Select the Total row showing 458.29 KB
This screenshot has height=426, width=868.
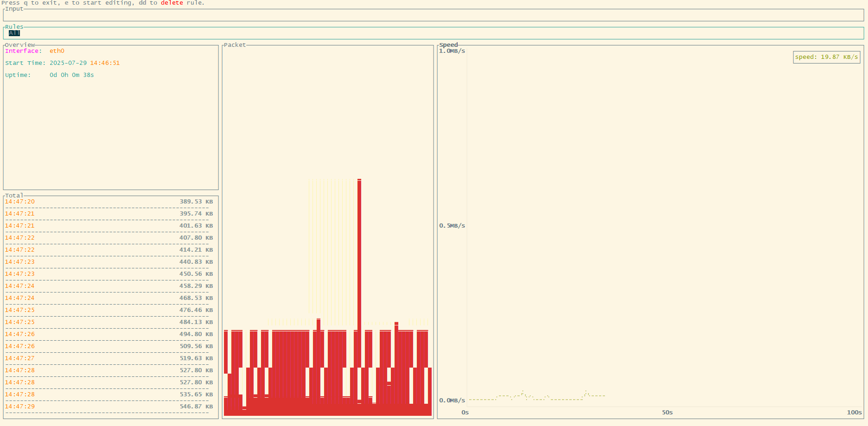pos(109,286)
